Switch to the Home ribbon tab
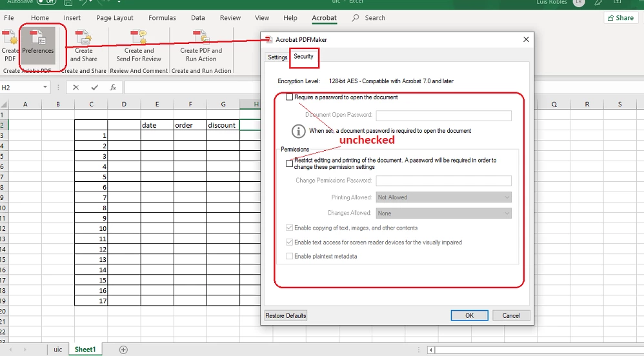This screenshot has width=644, height=356. (40, 17)
